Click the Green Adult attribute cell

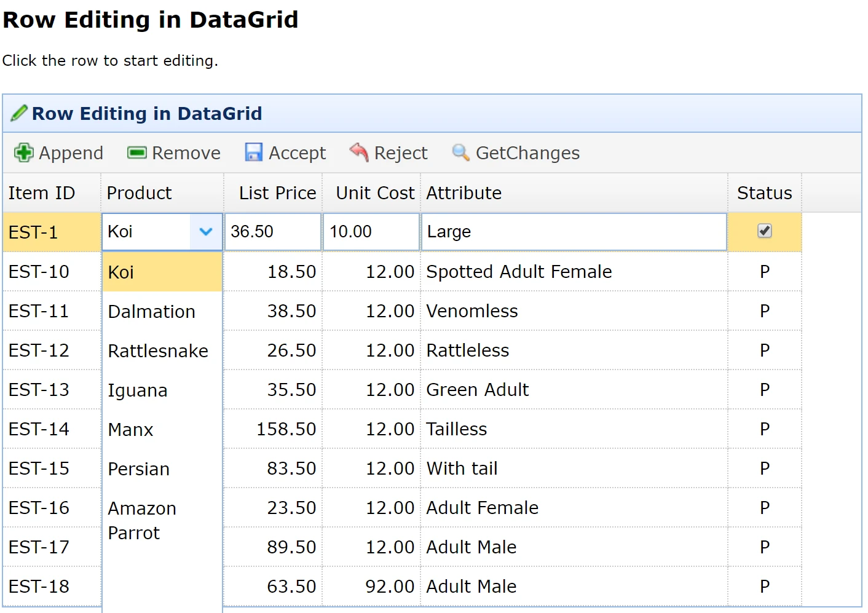pyautogui.click(x=574, y=389)
